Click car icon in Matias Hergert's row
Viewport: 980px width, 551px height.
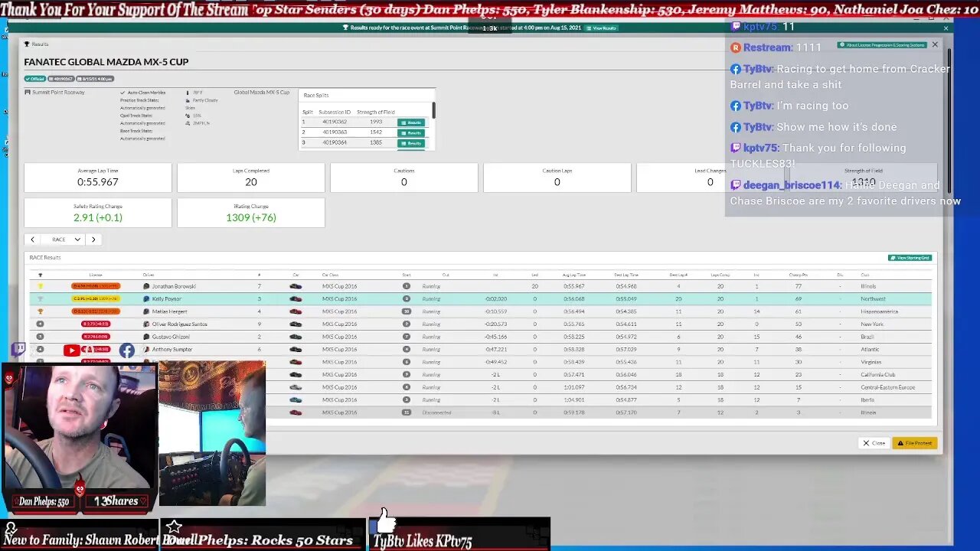coord(296,311)
